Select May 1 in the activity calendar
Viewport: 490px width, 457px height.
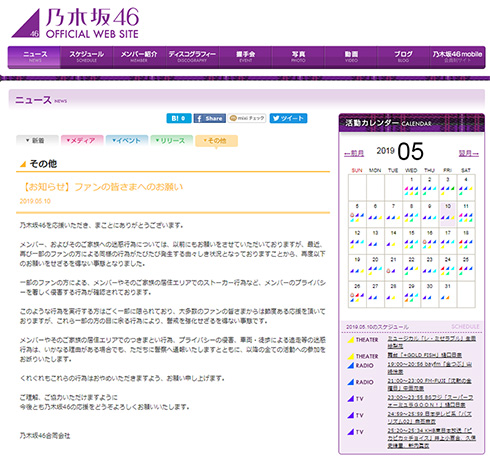(x=411, y=187)
